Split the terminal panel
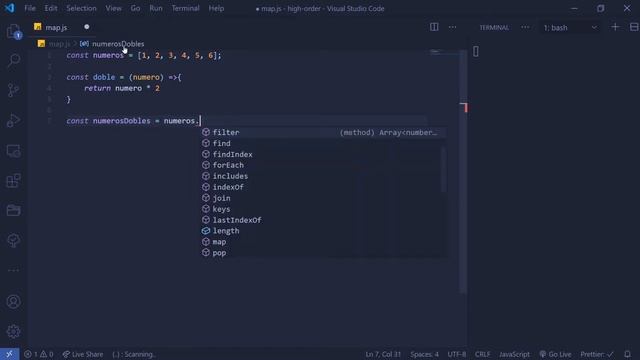The image size is (640, 360). pos(634,27)
